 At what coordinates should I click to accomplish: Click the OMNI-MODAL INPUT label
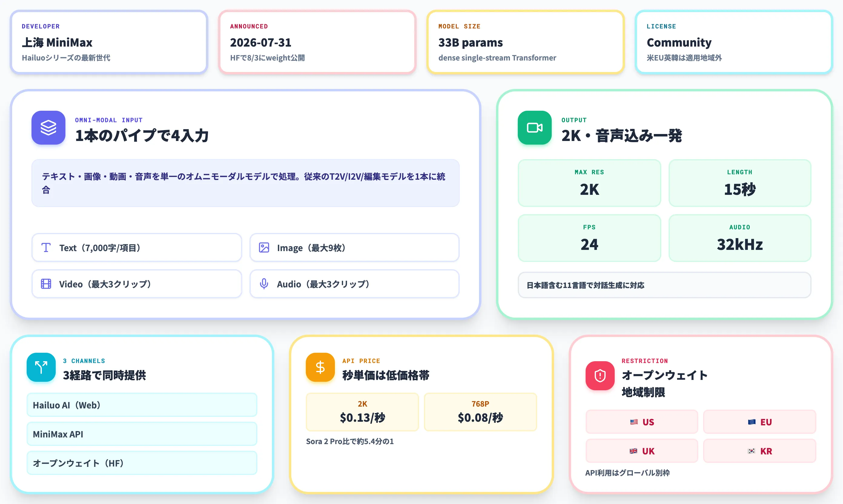tap(109, 120)
